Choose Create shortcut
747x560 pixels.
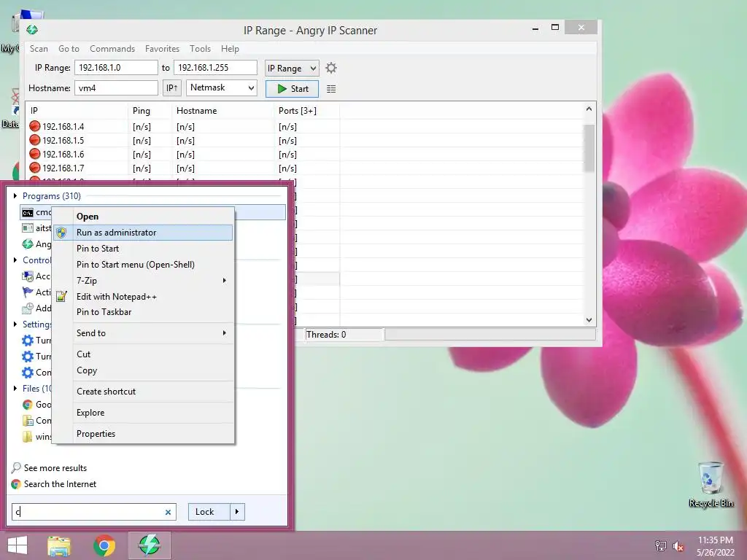[x=143, y=392]
